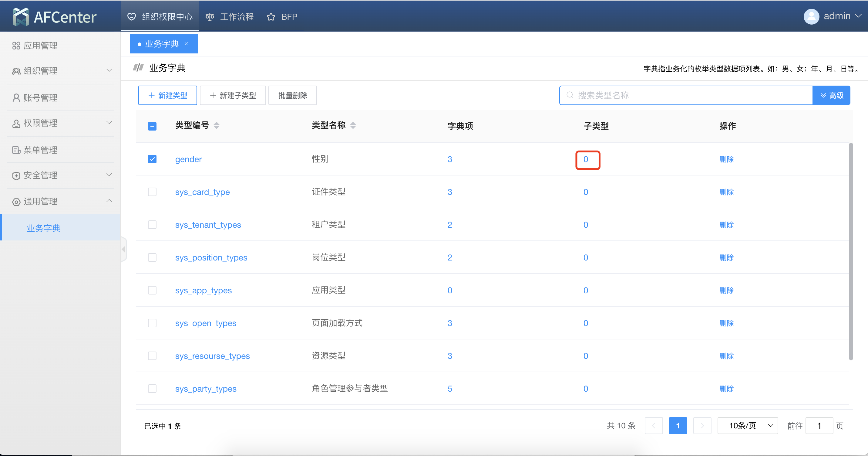Enable the select-all header checkbox
Screen dimensions: 868x456
coord(152,126)
